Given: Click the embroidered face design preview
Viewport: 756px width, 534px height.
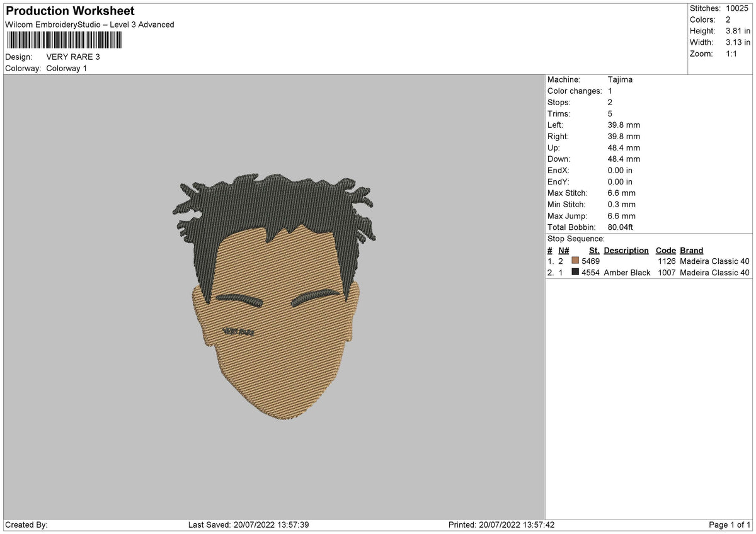Looking at the screenshot, I should [x=275, y=297].
